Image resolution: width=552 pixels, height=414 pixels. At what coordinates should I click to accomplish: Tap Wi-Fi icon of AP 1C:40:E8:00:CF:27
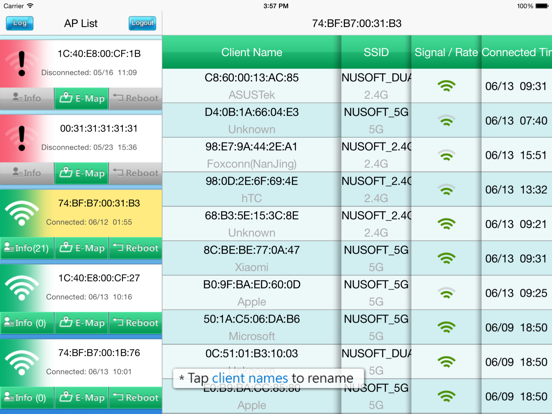click(x=22, y=288)
